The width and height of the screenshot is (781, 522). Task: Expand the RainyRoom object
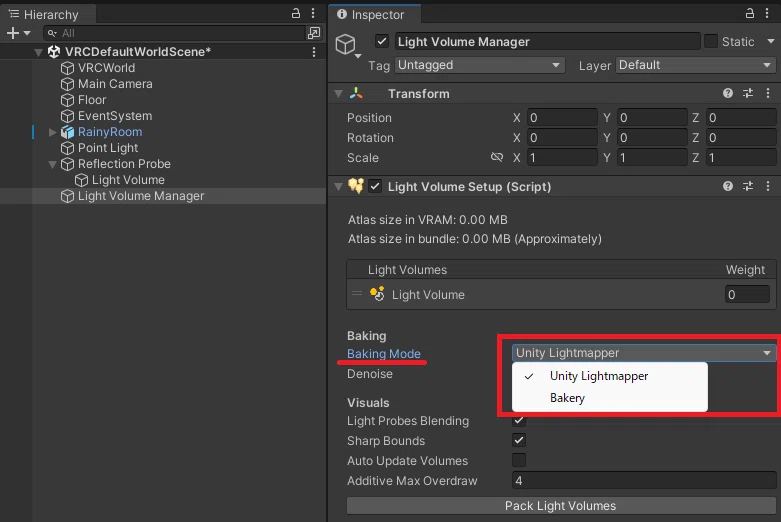click(52, 132)
